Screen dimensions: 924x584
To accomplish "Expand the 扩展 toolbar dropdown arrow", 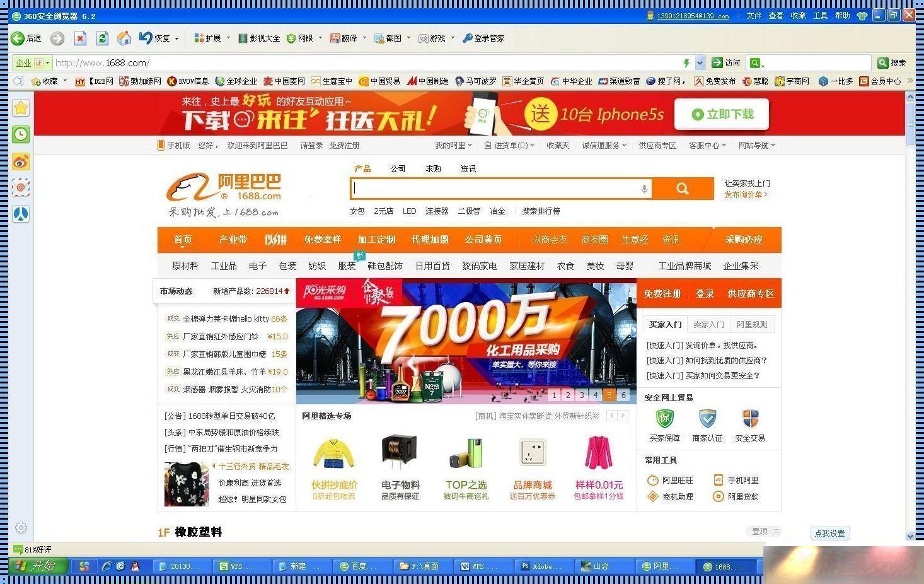I will (228, 38).
